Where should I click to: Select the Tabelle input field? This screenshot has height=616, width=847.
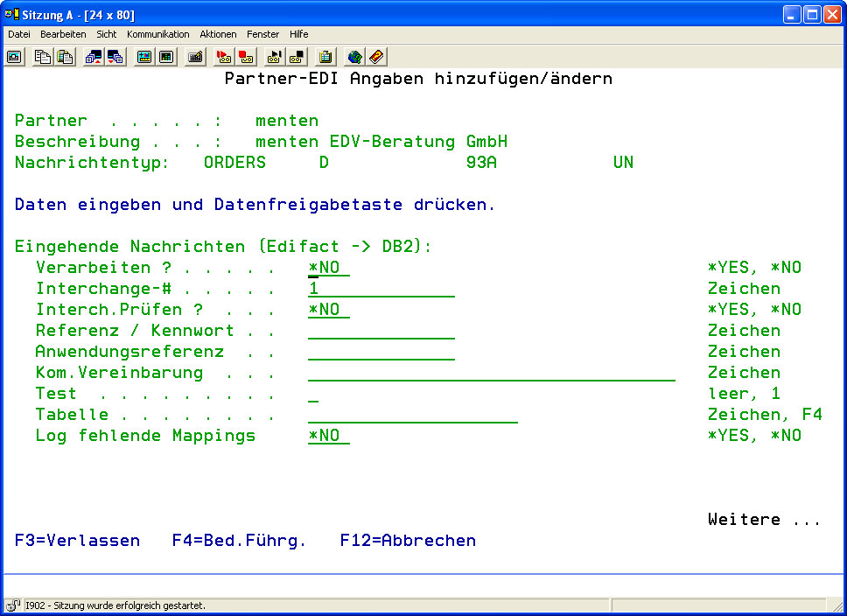point(412,415)
